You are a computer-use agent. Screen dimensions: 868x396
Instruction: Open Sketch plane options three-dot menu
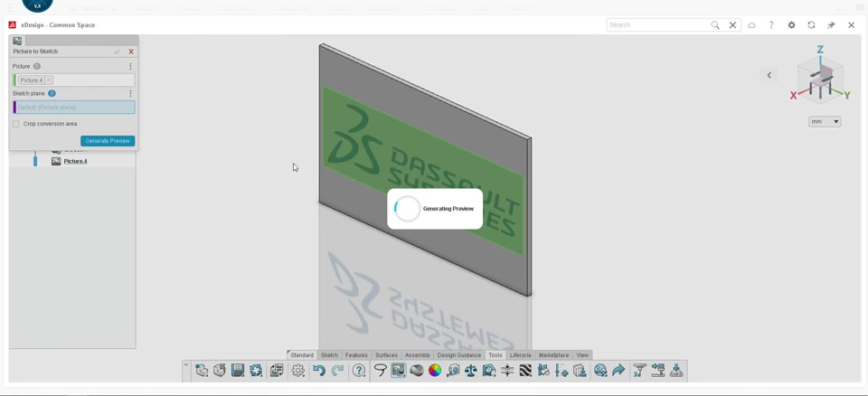click(x=130, y=94)
